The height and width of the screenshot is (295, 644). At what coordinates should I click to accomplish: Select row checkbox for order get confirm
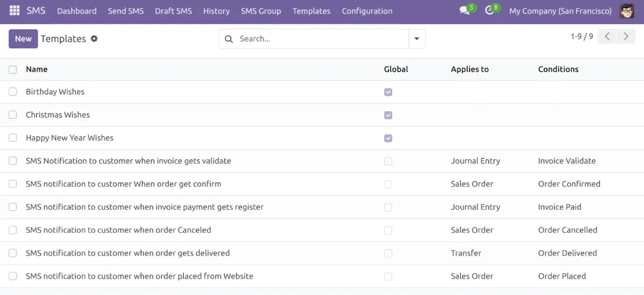(x=13, y=184)
